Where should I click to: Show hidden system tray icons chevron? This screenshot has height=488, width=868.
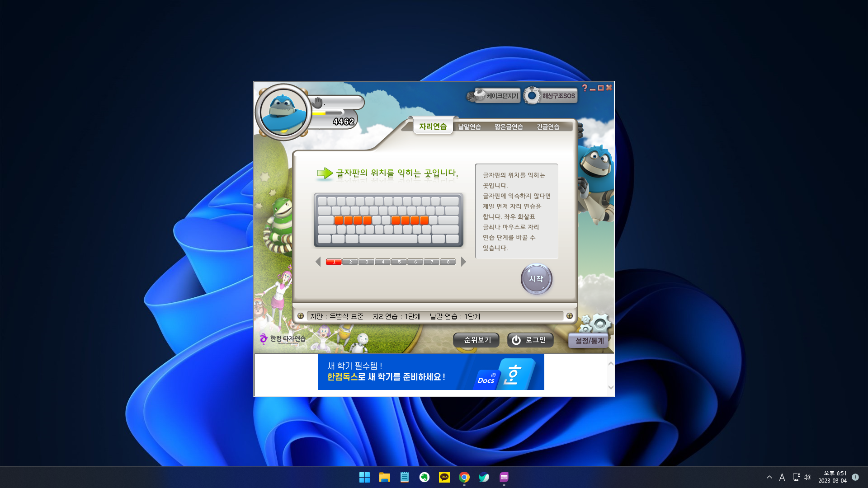[769, 477]
